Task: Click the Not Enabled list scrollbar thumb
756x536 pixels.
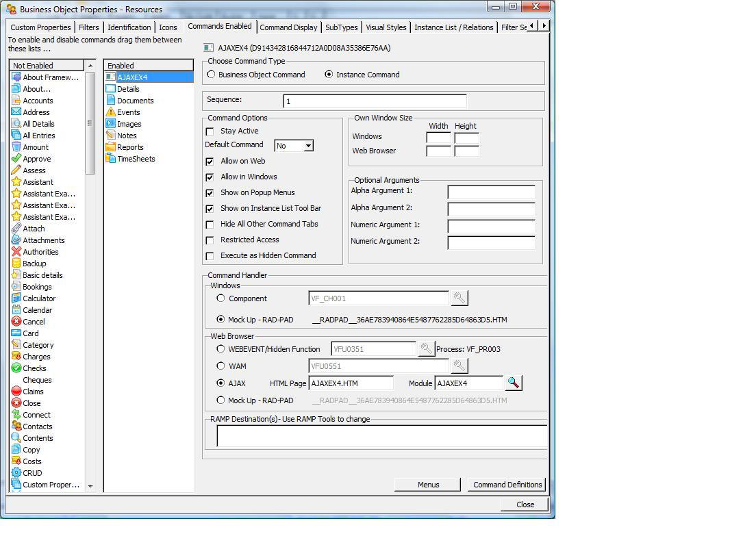Action: (x=90, y=123)
